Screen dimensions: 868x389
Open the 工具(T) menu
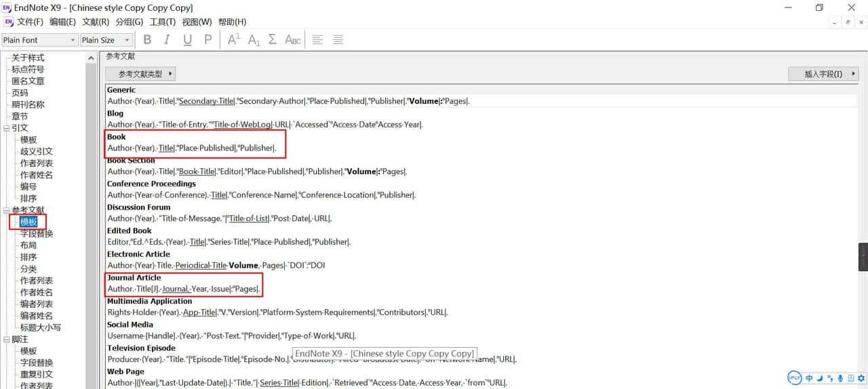click(x=163, y=22)
